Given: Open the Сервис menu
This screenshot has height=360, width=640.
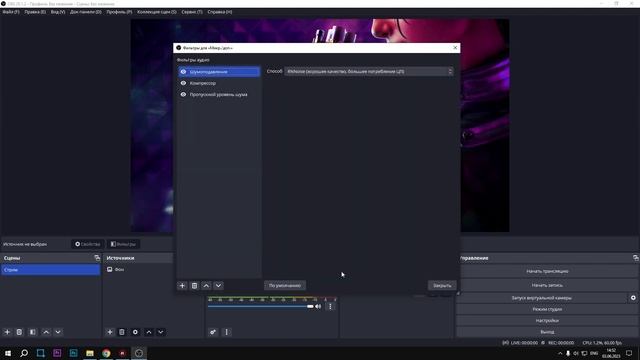Looking at the screenshot, I should (192, 12).
